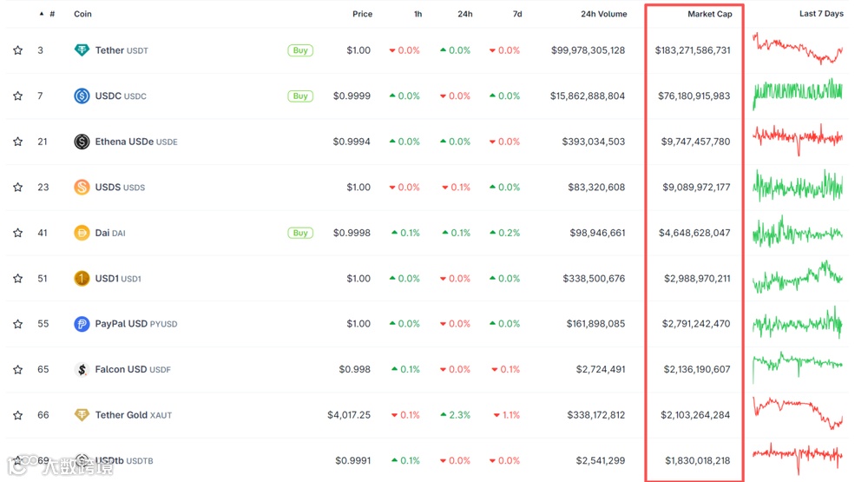Star the USDS row

(x=17, y=188)
